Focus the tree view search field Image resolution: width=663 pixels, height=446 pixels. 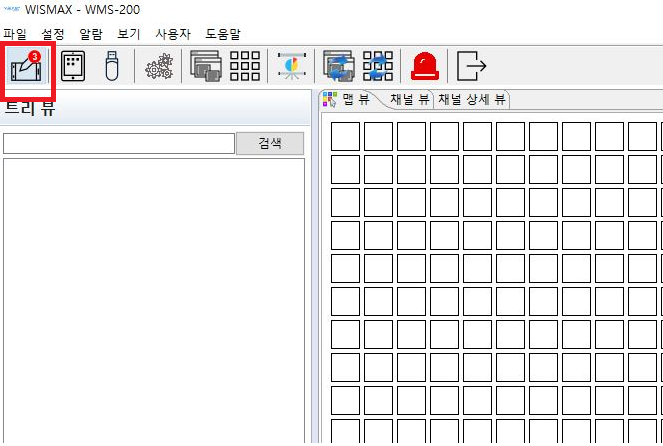[119, 143]
